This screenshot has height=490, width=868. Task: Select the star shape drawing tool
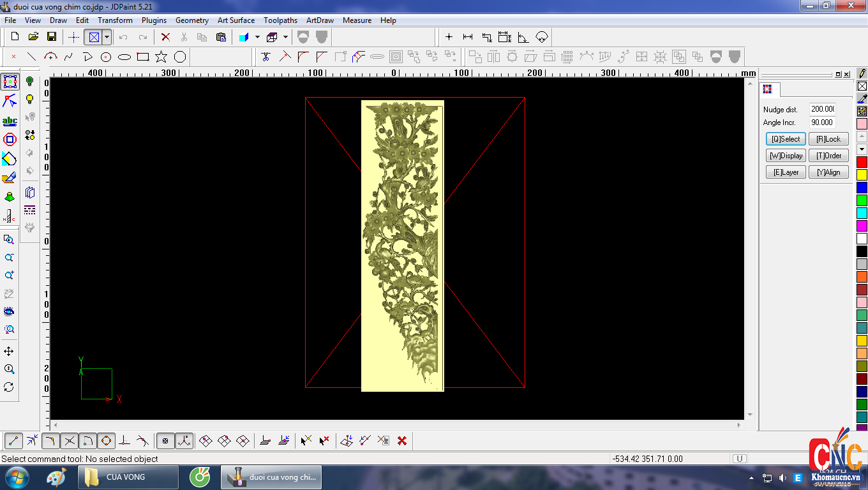161,57
